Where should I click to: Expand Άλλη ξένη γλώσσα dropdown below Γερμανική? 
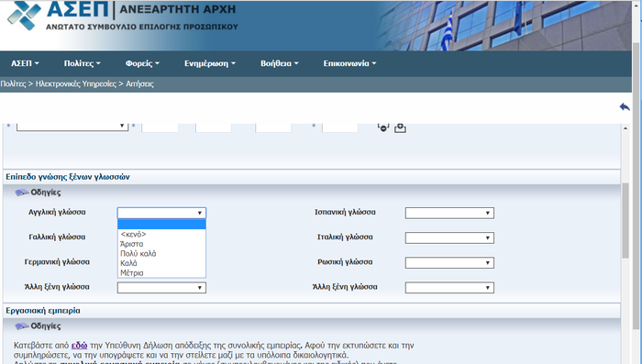click(161, 288)
